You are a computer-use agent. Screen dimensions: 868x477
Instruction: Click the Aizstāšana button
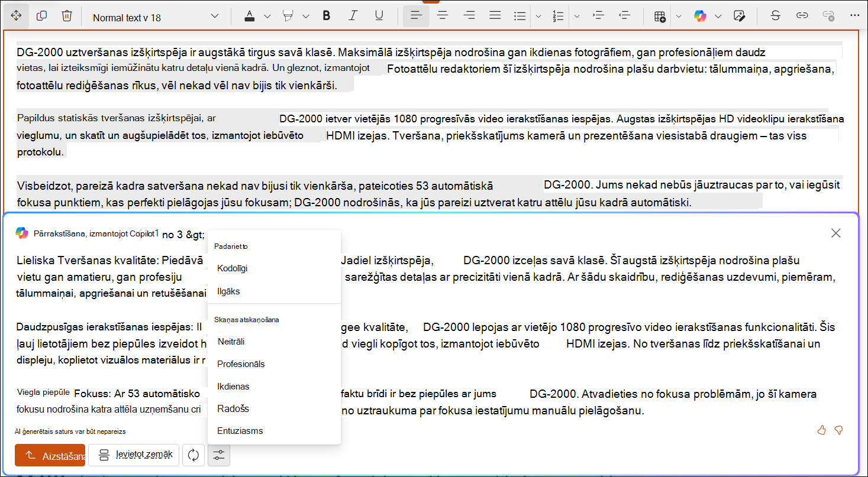[x=50, y=456]
